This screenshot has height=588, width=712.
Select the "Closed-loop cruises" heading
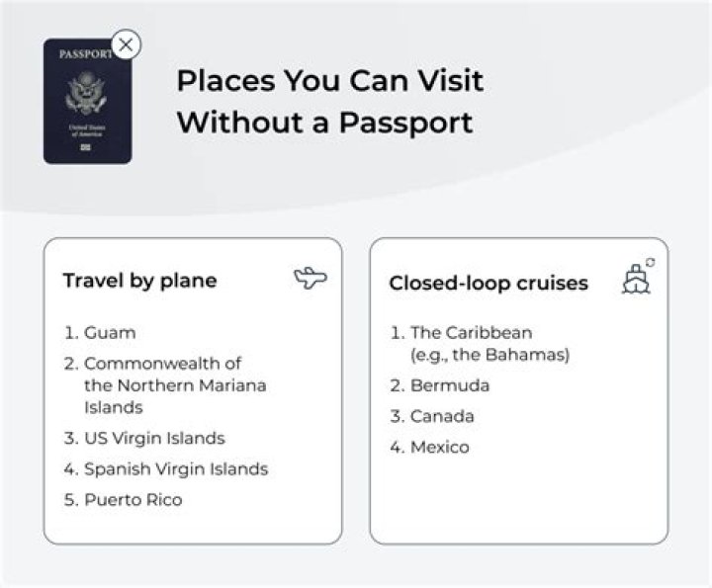pos(489,284)
